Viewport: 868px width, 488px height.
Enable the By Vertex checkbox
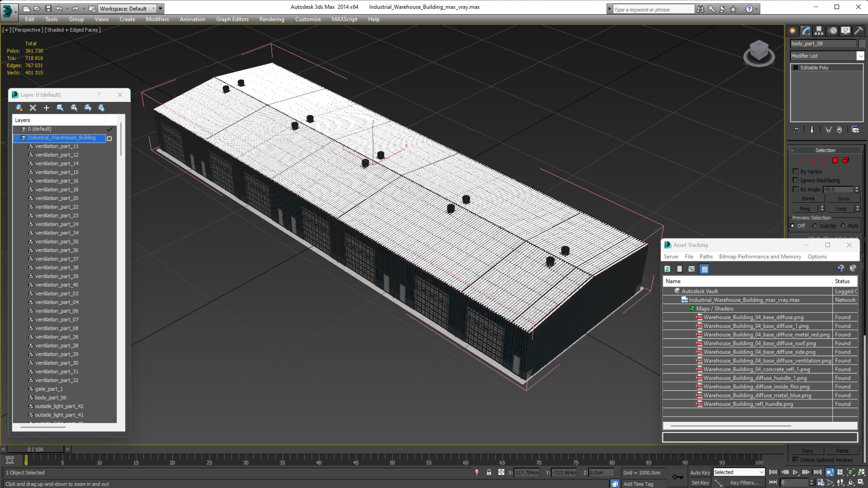(796, 171)
